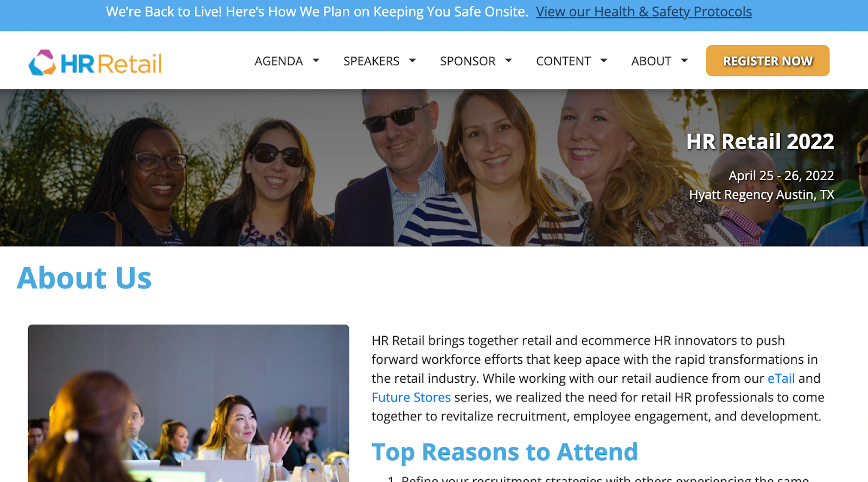Expand the SPEAKERS dropdown arrow
Screen dimensions: 868x482
(412, 61)
